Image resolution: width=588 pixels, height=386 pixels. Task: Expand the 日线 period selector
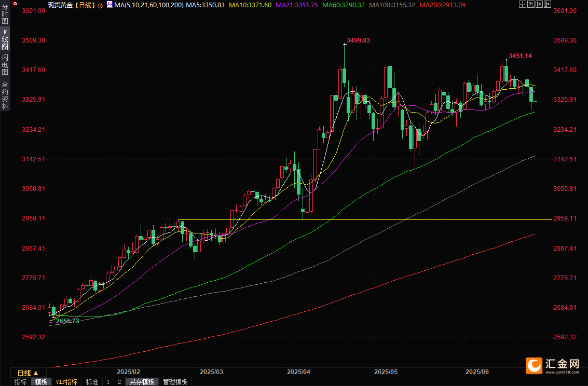28,373
